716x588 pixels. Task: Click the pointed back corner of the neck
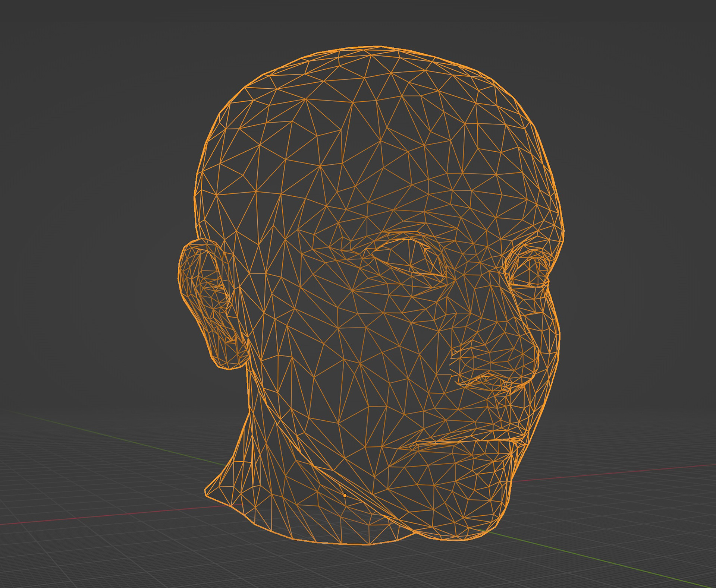(x=206, y=493)
